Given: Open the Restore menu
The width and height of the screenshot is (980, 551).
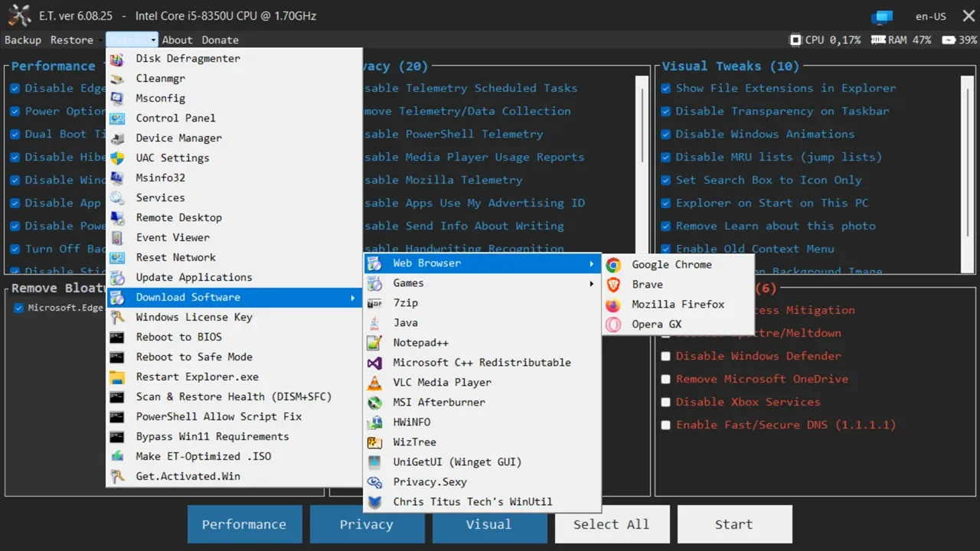Looking at the screenshot, I should tap(72, 40).
